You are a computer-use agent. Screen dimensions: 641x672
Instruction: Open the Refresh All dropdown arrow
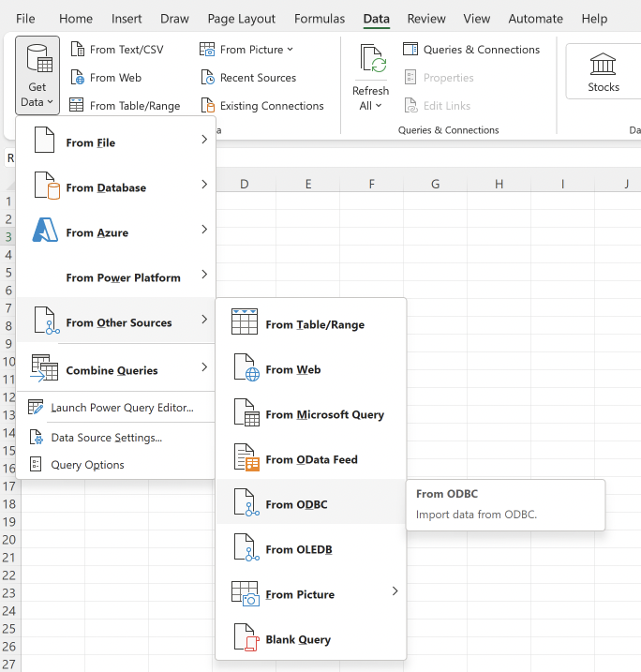coord(379,105)
